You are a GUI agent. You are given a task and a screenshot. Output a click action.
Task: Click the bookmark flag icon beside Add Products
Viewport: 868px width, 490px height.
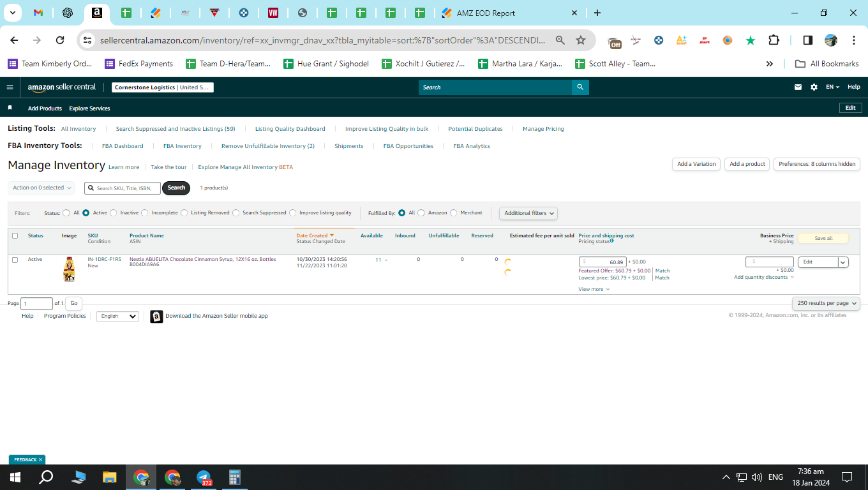pos(10,108)
